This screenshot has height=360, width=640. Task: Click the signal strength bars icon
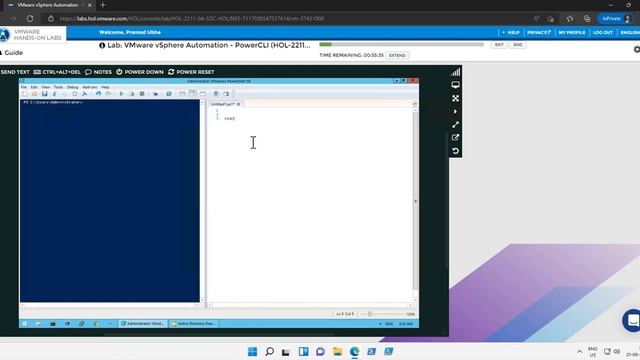pos(456,72)
